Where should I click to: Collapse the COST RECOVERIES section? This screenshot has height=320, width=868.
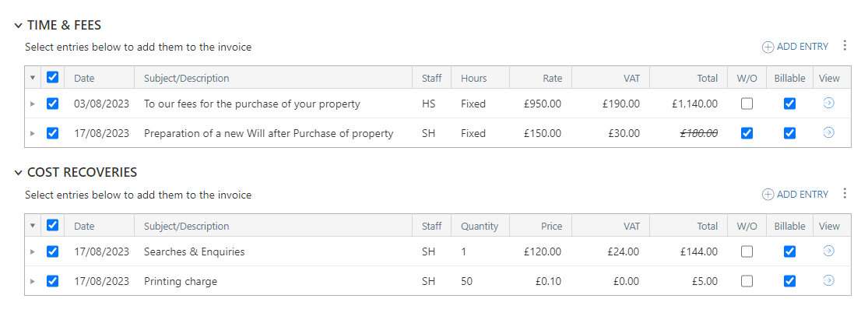point(19,173)
